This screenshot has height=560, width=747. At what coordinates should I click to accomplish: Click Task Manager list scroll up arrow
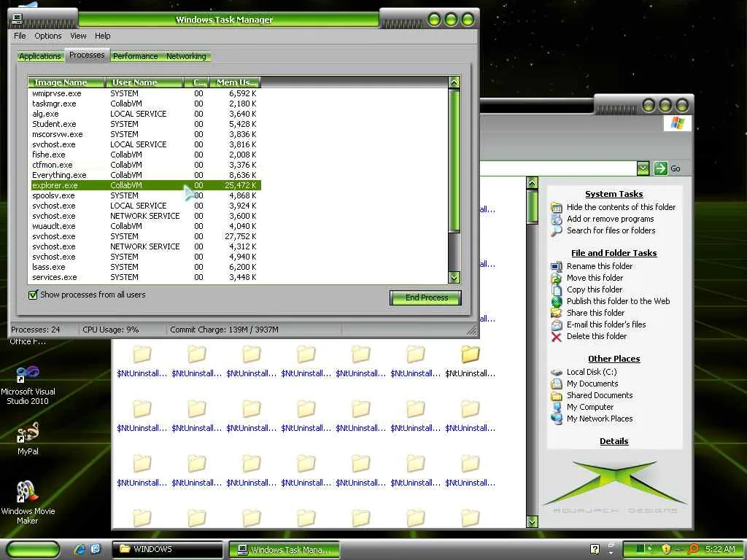click(x=454, y=82)
